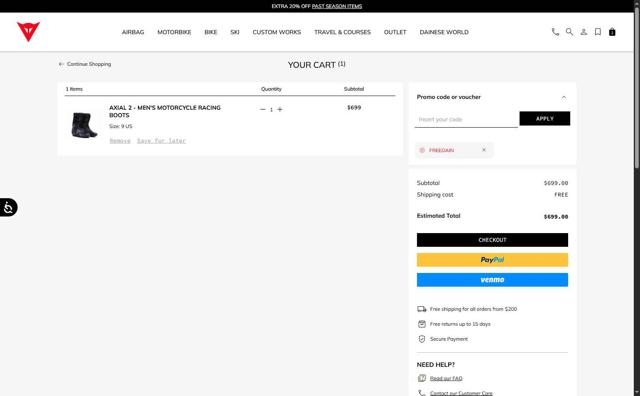Remove the Axial 2 boots from cart
The width and height of the screenshot is (640, 396).
point(120,141)
